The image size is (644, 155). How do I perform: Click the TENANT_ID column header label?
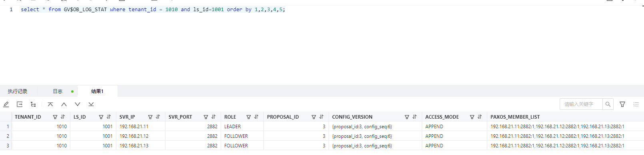coord(28,117)
